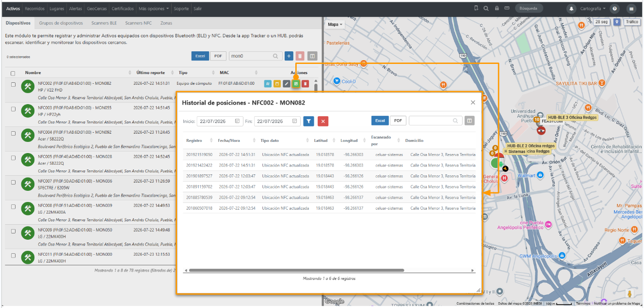Switch to the Zonas tab
644x308 pixels.
(166, 23)
